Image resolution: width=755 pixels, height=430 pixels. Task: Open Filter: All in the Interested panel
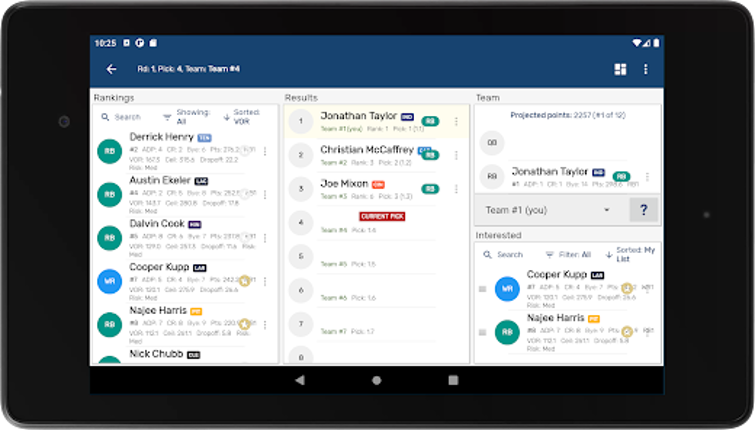point(568,255)
